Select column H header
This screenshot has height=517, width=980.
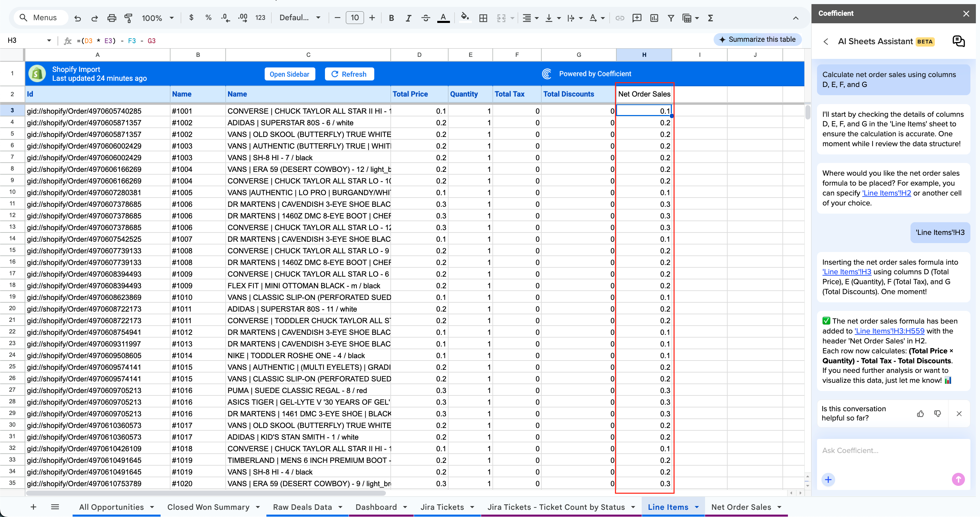[x=644, y=55]
